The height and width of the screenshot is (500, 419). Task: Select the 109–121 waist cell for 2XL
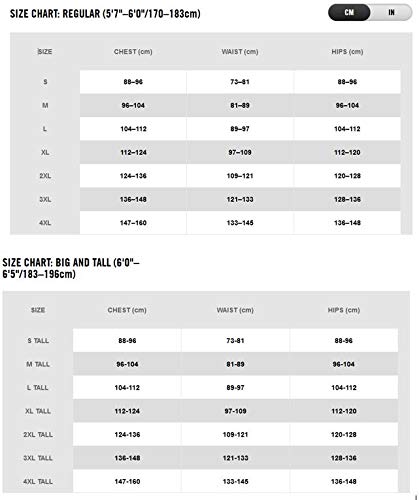pyautogui.click(x=240, y=176)
